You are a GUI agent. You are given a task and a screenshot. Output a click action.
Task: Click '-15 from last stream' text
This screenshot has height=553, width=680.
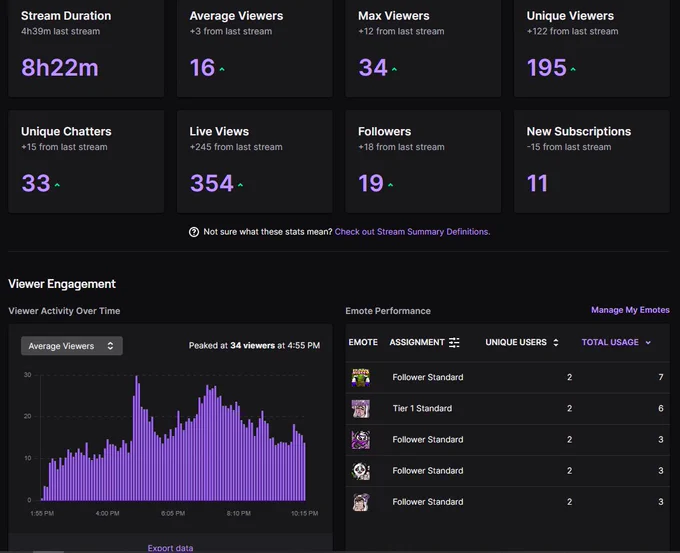coord(569,147)
